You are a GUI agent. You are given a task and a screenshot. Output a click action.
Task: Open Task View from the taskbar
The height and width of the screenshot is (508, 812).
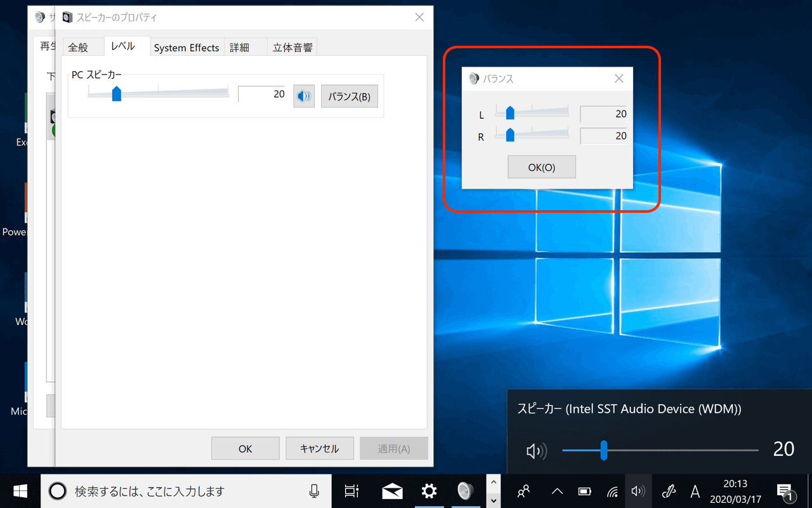[x=351, y=491]
